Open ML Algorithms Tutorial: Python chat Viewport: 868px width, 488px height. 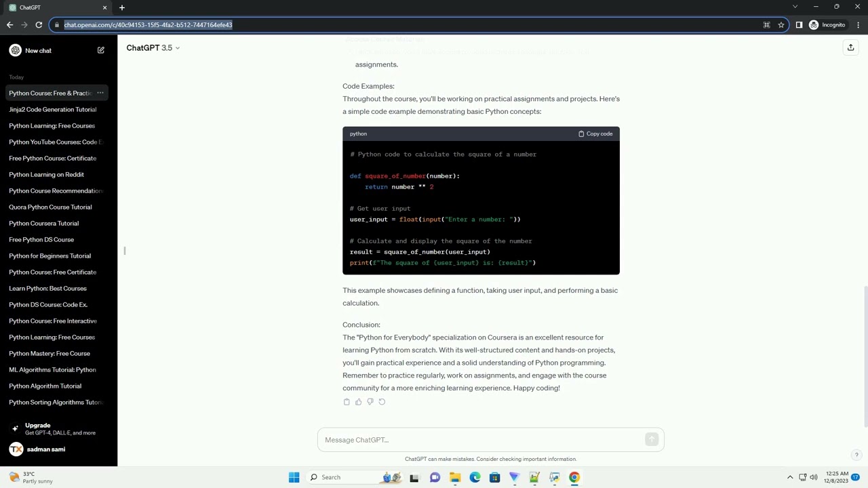point(57,369)
